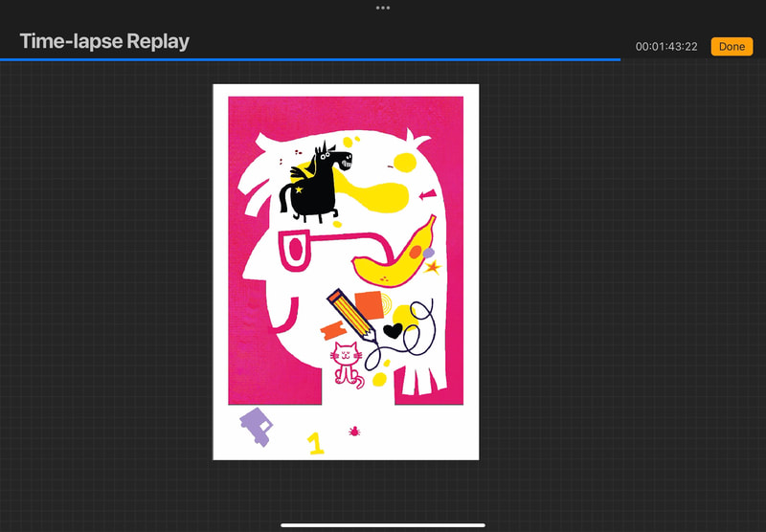Click the orange square shape
The image size is (766, 532).
[x=369, y=306]
